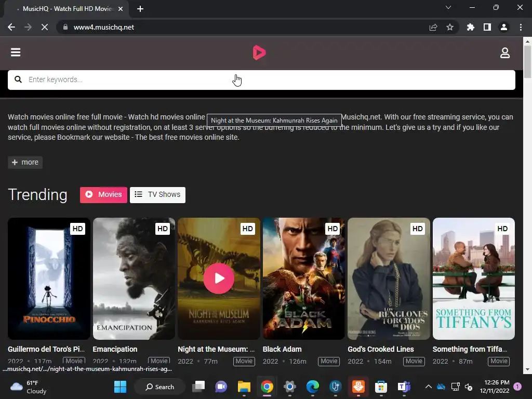Open the user account icon on MusicHQ
Image resolution: width=532 pixels, height=399 pixels.
click(x=505, y=52)
